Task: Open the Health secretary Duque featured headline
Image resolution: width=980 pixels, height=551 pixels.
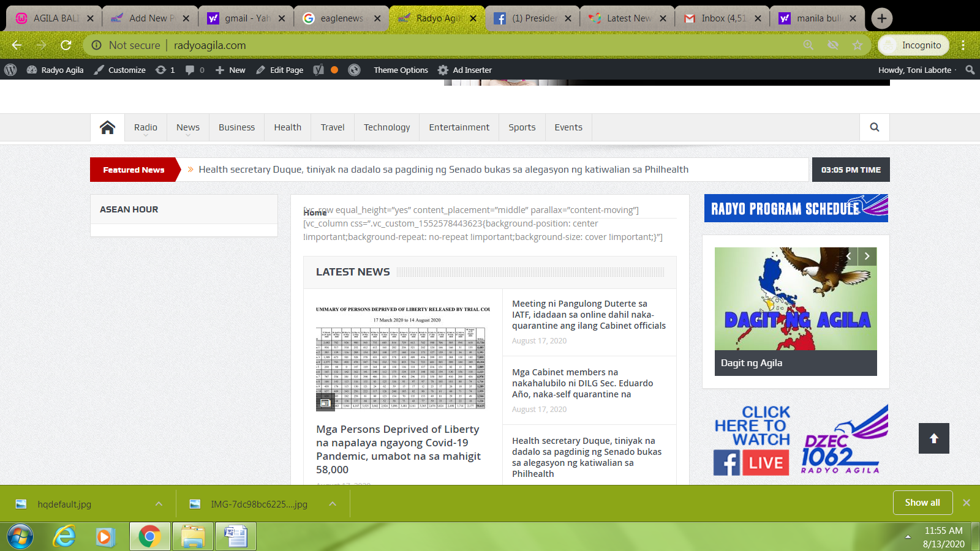Action: click(443, 170)
